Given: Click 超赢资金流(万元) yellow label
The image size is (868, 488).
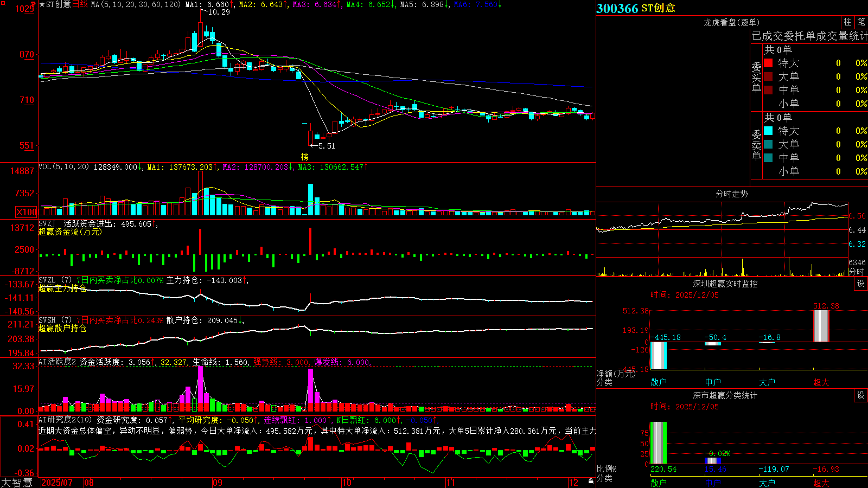Looking at the screenshot, I should 70,232.
